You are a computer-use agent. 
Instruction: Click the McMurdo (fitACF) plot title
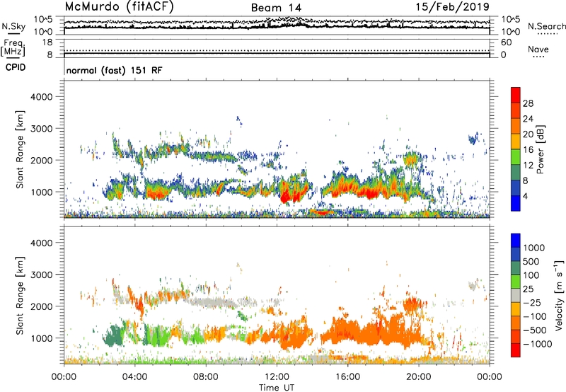coord(119,7)
